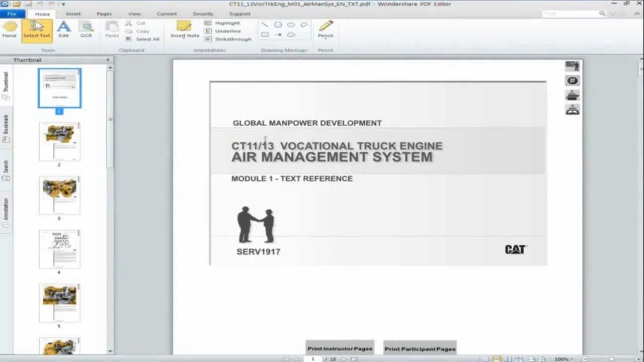The image size is (644, 362).
Task: Select the Hand tool
Action: coord(9,30)
